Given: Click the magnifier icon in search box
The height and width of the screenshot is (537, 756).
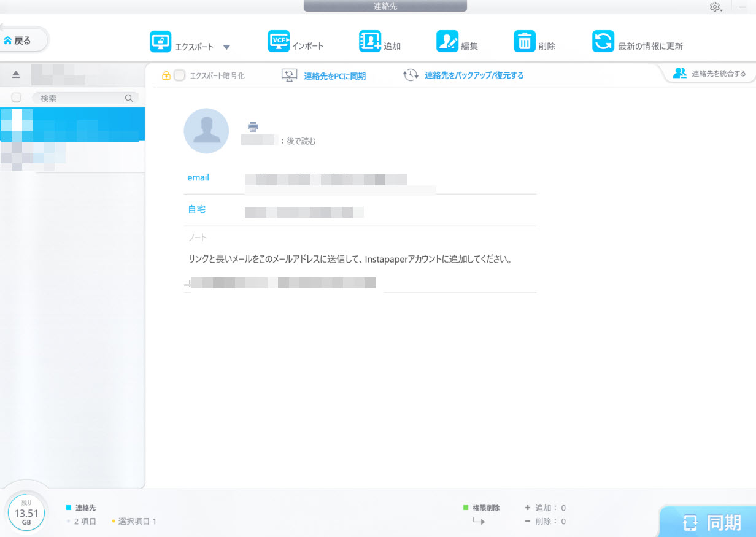Looking at the screenshot, I should tap(129, 98).
